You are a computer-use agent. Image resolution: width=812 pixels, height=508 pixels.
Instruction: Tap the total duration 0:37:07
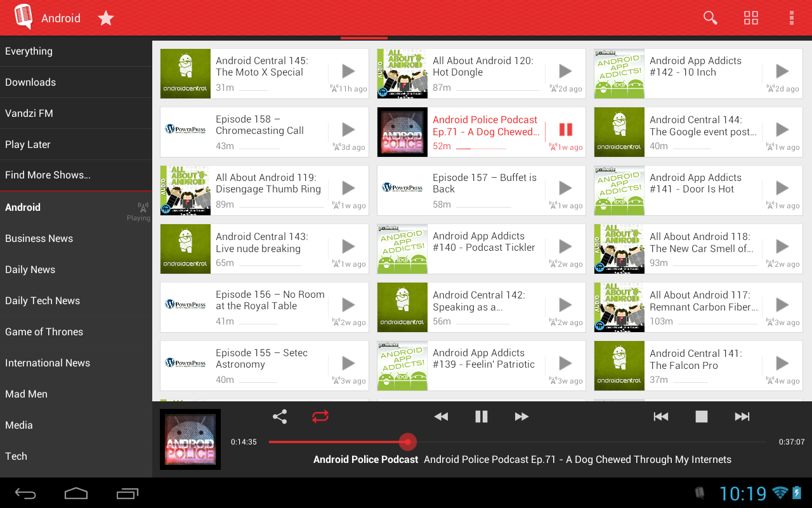click(x=792, y=442)
